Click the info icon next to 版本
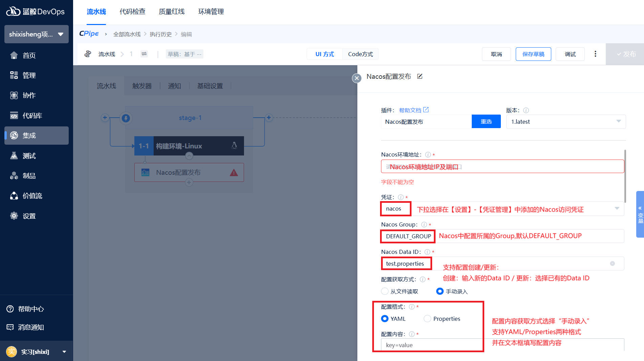 pos(526,110)
